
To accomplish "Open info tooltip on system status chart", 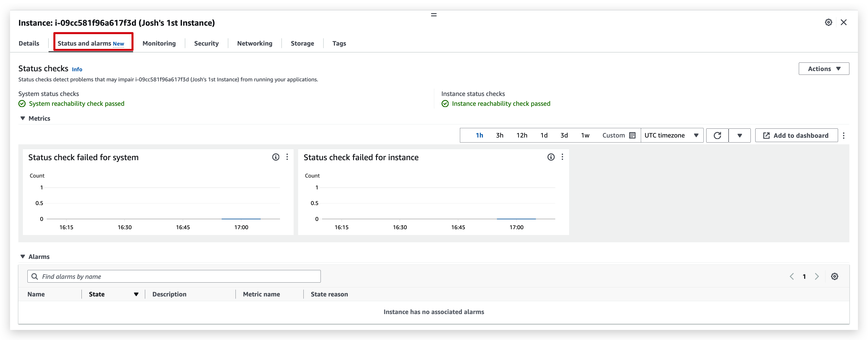I will pos(276,157).
